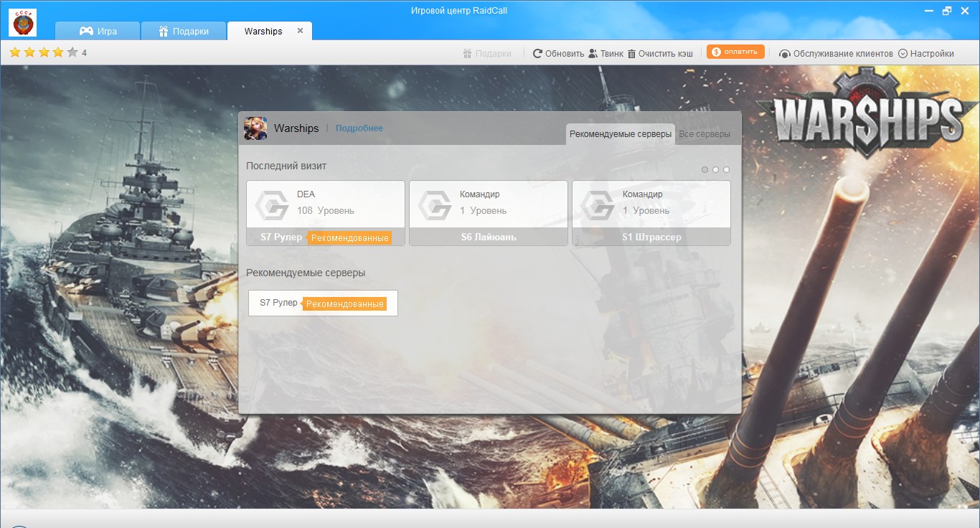Screen dimensions: 980x528
Task: Select the first page dot
Action: click(705, 169)
